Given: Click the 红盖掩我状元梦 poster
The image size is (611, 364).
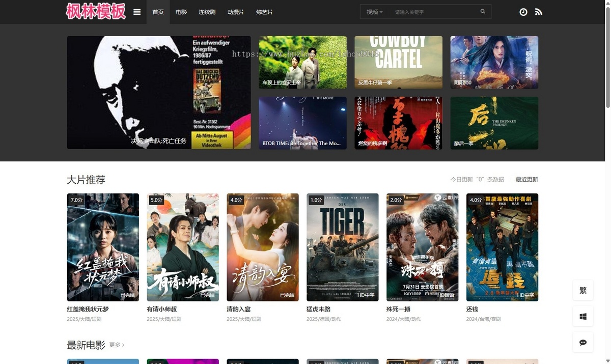Looking at the screenshot, I should pos(103,247).
